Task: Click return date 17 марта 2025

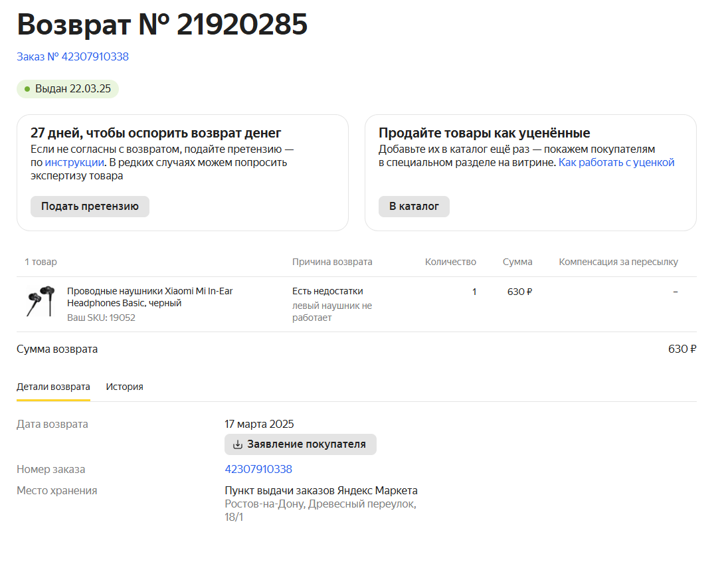Action: tap(259, 424)
